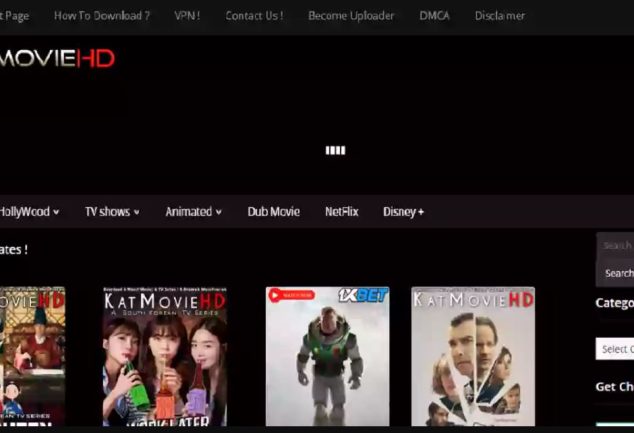Open the Korean historical drama poster
The height and width of the screenshot is (433, 634).
point(32,357)
